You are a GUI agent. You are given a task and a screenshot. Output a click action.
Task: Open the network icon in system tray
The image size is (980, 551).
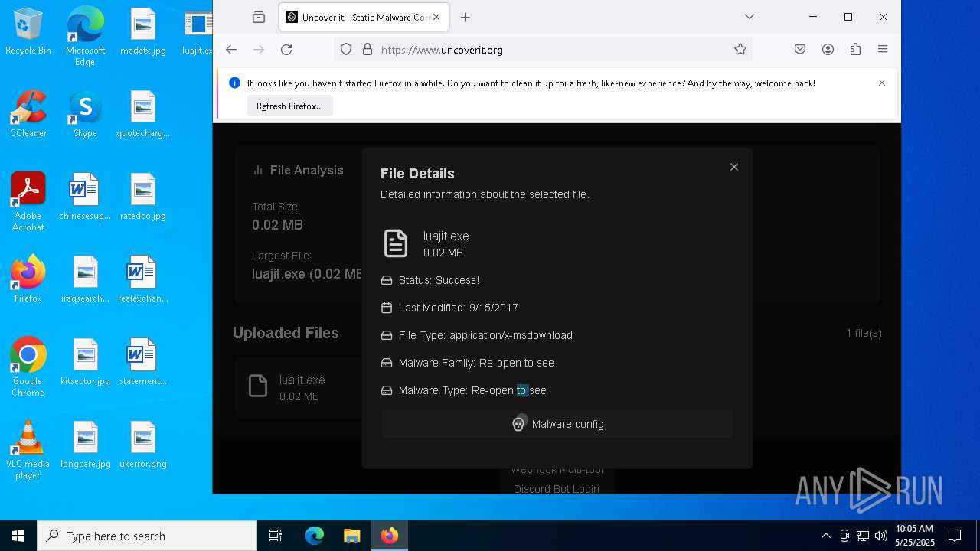click(863, 536)
